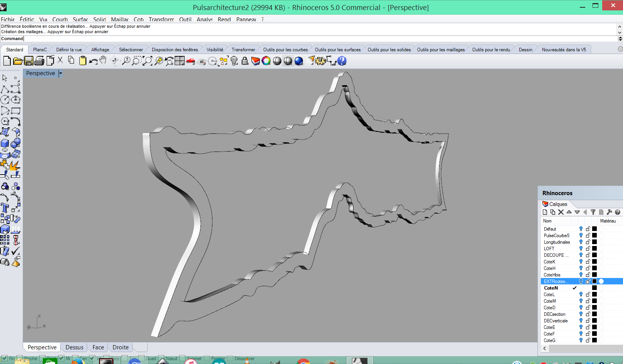This screenshot has width=623, height=364.
Task: Open the Solid menu
Action: 99,19
